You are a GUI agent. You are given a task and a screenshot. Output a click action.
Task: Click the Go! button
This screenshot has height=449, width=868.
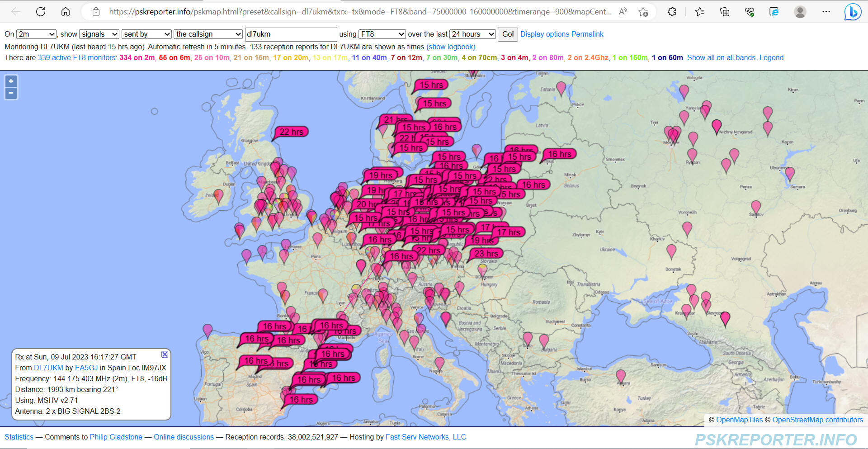(508, 34)
